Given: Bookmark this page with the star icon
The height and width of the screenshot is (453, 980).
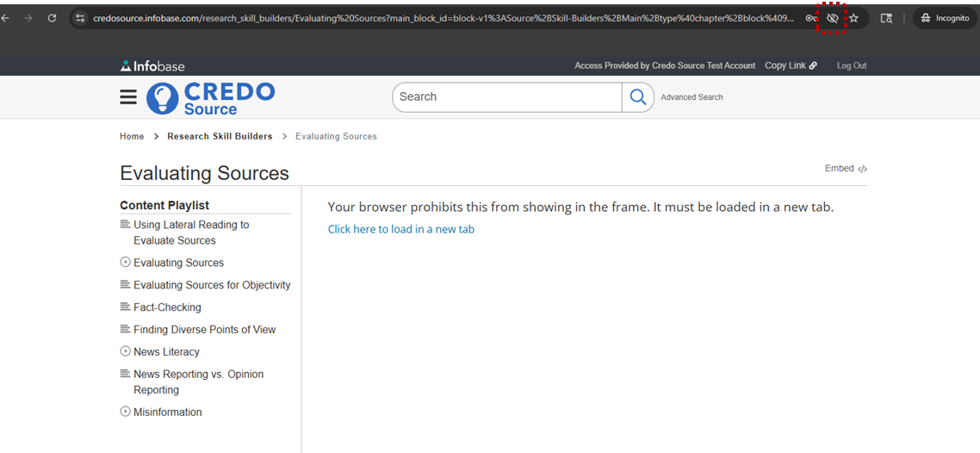Looking at the screenshot, I should click(x=853, y=18).
